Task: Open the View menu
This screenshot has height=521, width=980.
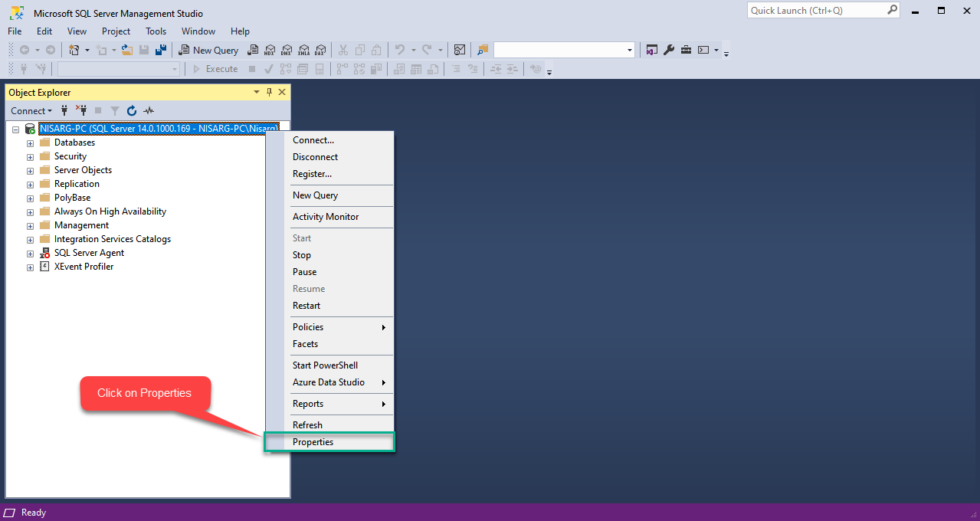Action: 77,31
